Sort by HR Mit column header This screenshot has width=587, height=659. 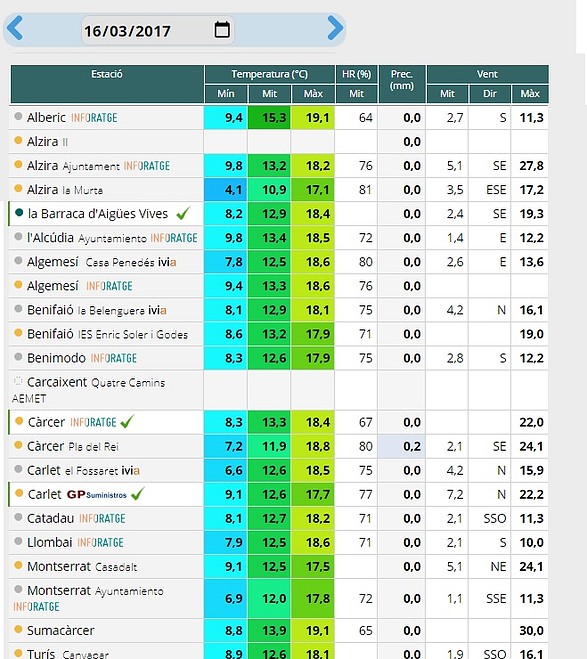356,94
